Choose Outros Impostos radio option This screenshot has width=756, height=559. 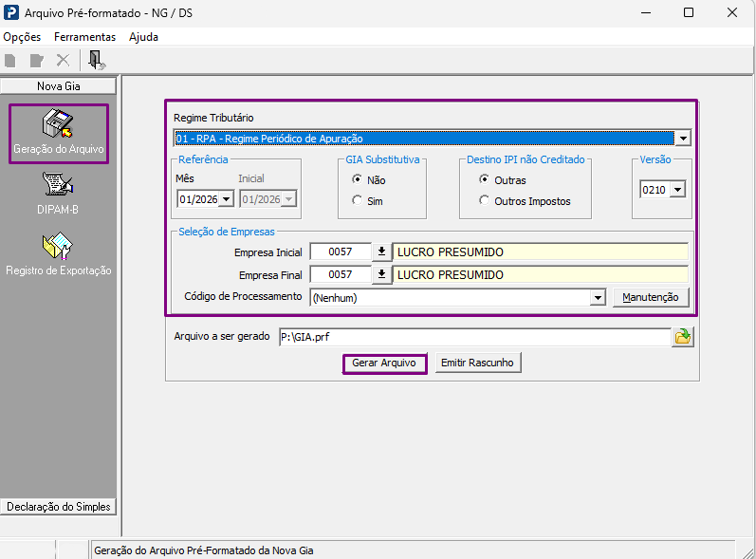click(x=484, y=200)
